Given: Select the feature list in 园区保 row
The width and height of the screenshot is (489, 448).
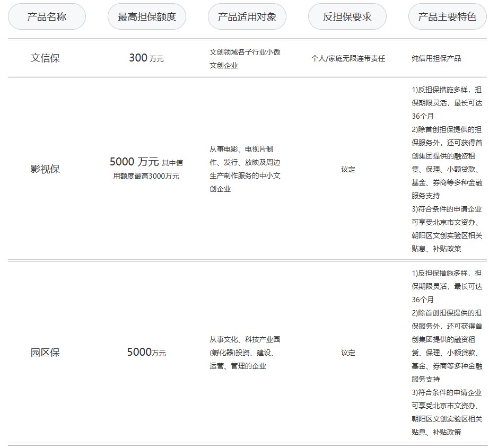Looking at the screenshot, I should pyautogui.click(x=447, y=353).
